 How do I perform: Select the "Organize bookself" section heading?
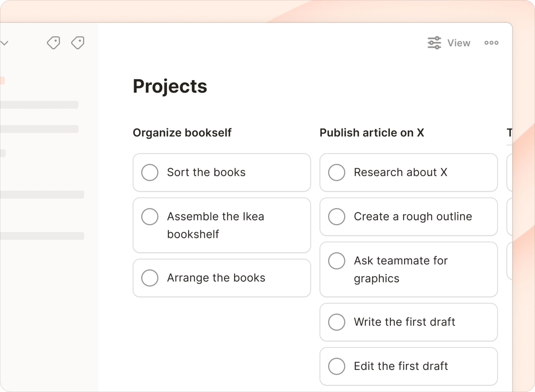(x=182, y=133)
